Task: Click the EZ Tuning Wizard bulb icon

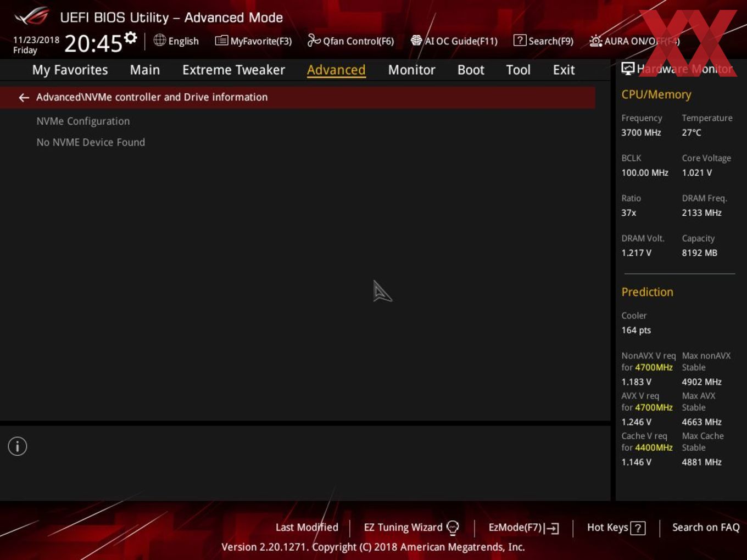Action: point(453,528)
